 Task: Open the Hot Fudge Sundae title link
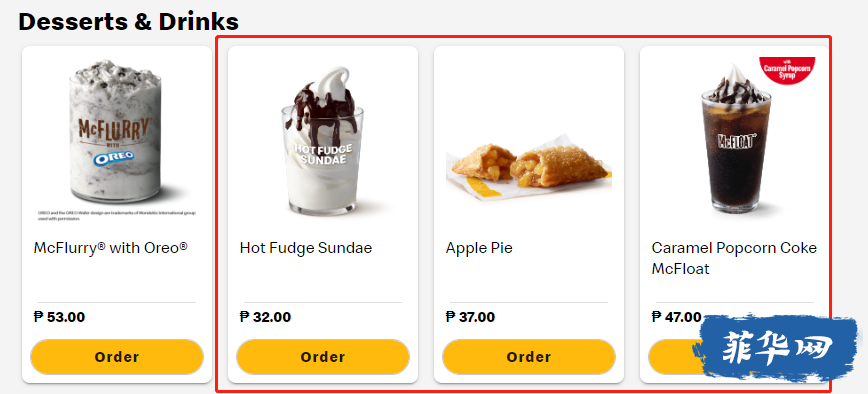click(x=306, y=248)
